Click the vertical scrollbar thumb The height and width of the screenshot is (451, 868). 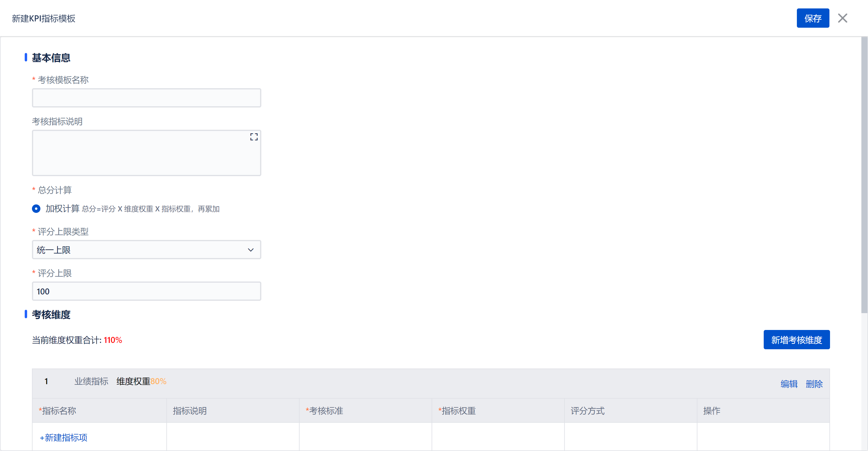[864, 175]
